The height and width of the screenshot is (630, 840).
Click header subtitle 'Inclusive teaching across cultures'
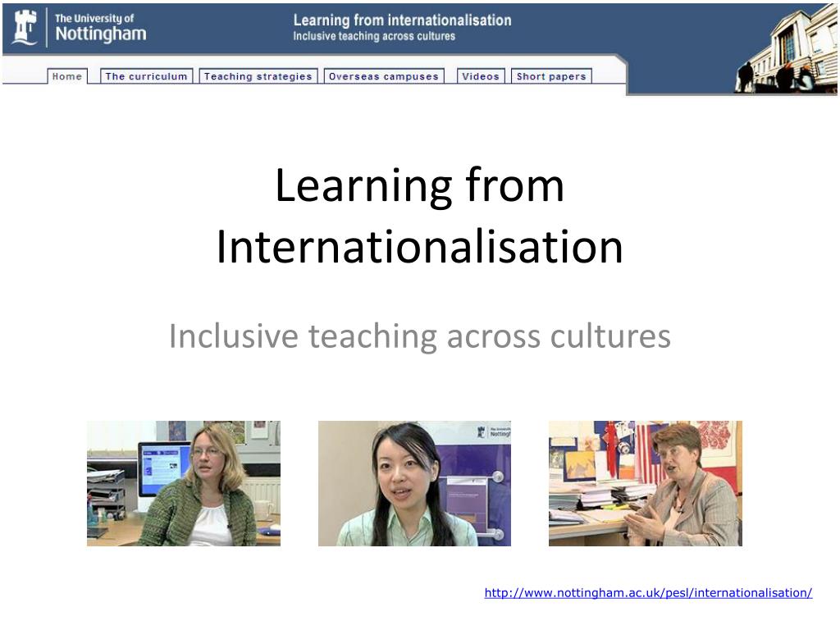pyautogui.click(x=374, y=36)
